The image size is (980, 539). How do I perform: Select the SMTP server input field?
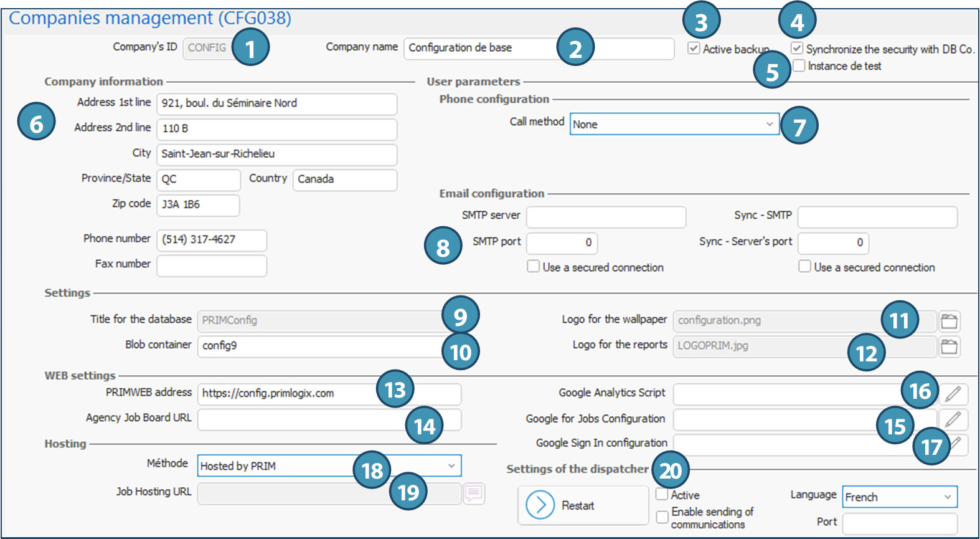tap(606, 217)
